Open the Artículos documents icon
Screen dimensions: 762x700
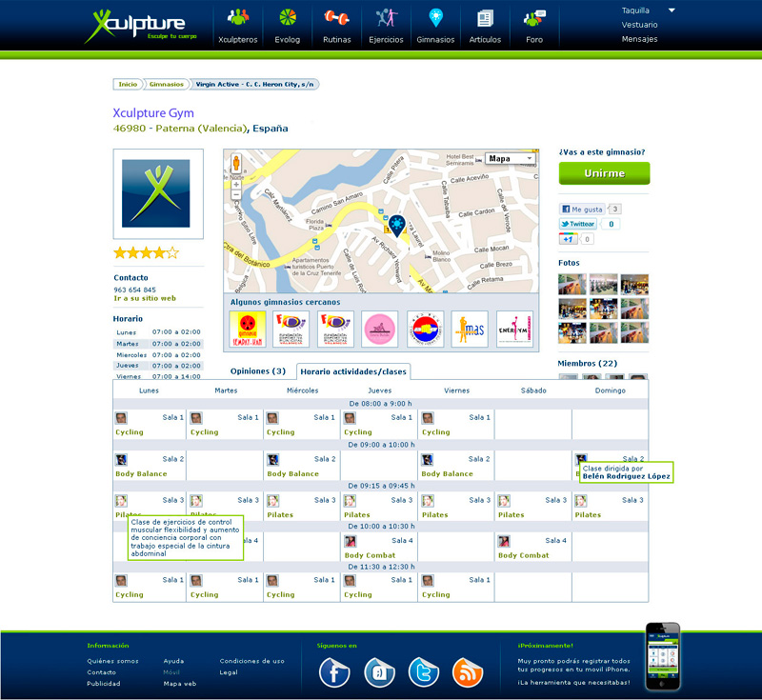click(485, 18)
